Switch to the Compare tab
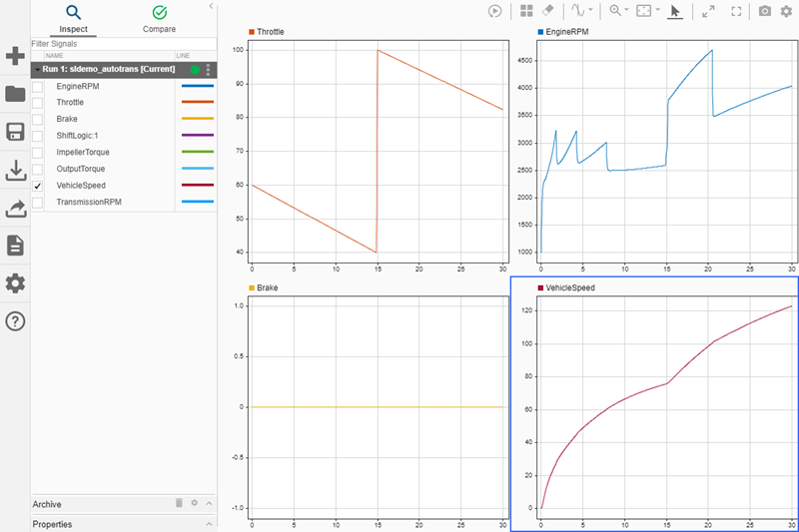This screenshot has height=532, width=799. [x=159, y=19]
